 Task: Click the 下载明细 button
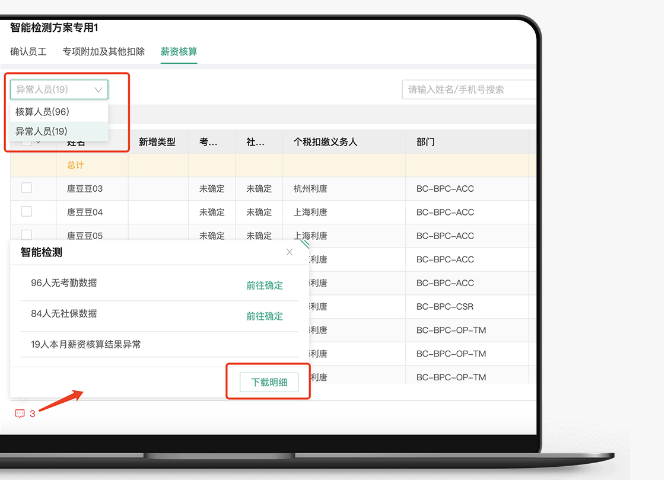click(268, 383)
